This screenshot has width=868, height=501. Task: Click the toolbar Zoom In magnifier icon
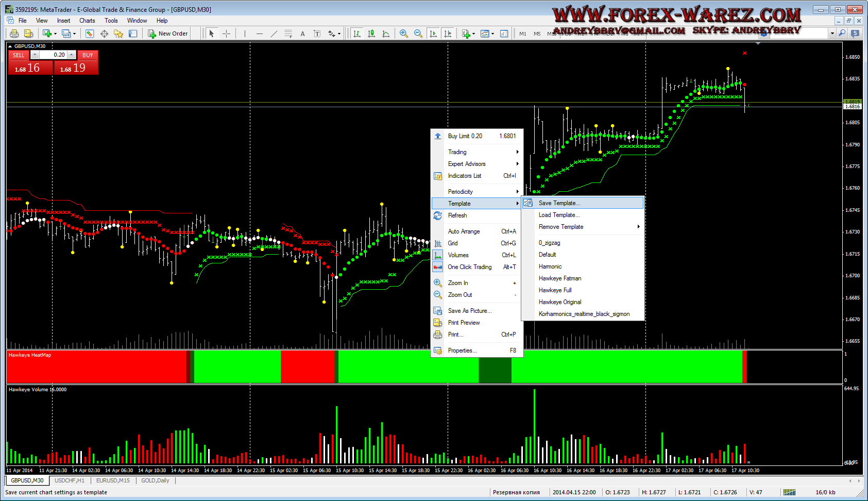click(404, 34)
